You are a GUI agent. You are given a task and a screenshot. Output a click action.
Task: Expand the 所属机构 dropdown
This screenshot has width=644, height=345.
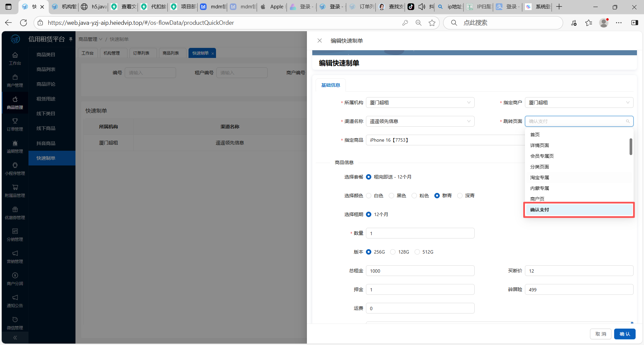click(420, 102)
